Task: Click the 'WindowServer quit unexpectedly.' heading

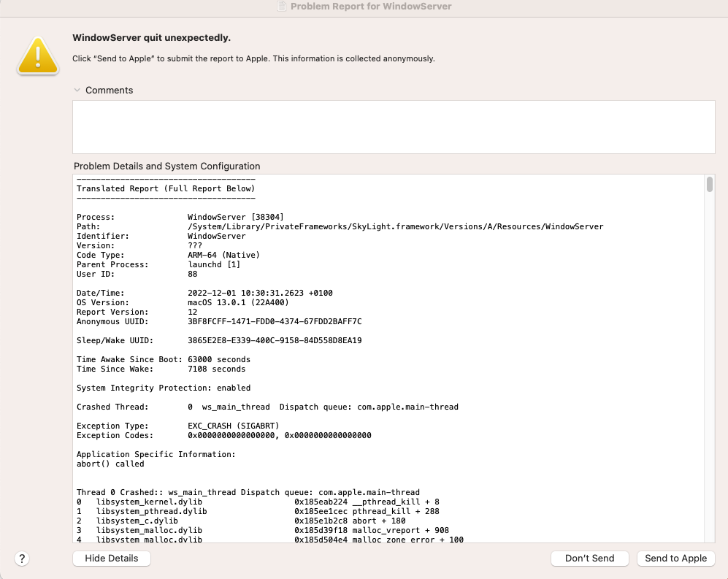Action: tap(151, 38)
